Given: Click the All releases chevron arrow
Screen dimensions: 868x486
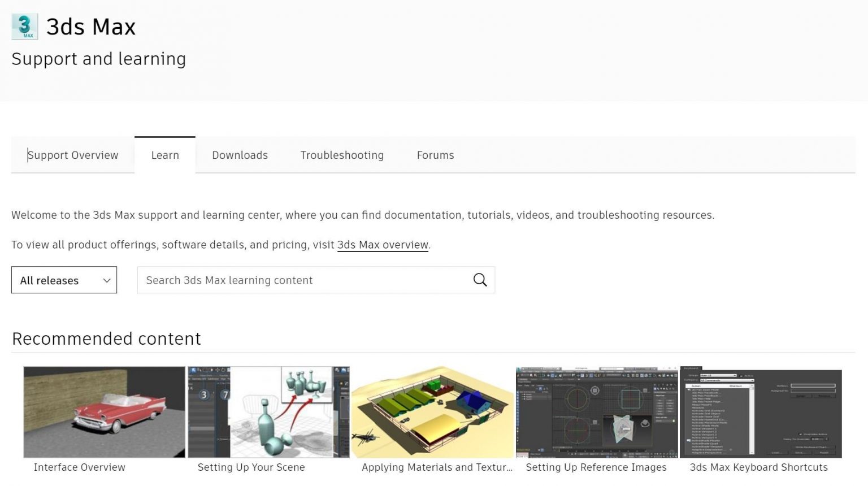Looking at the screenshot, I should pos(106,281).
